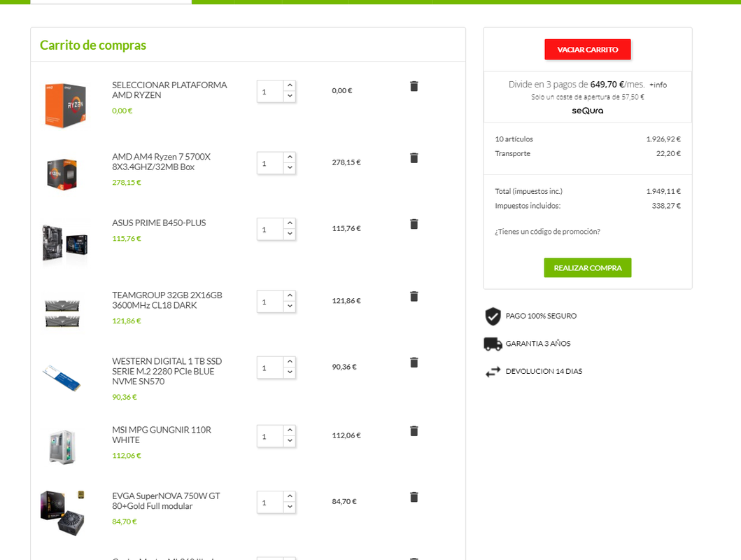This screenshot has height=560, width=741.
Task: Click the Transporte cost 22,20 €
Action: click(668, 153)
